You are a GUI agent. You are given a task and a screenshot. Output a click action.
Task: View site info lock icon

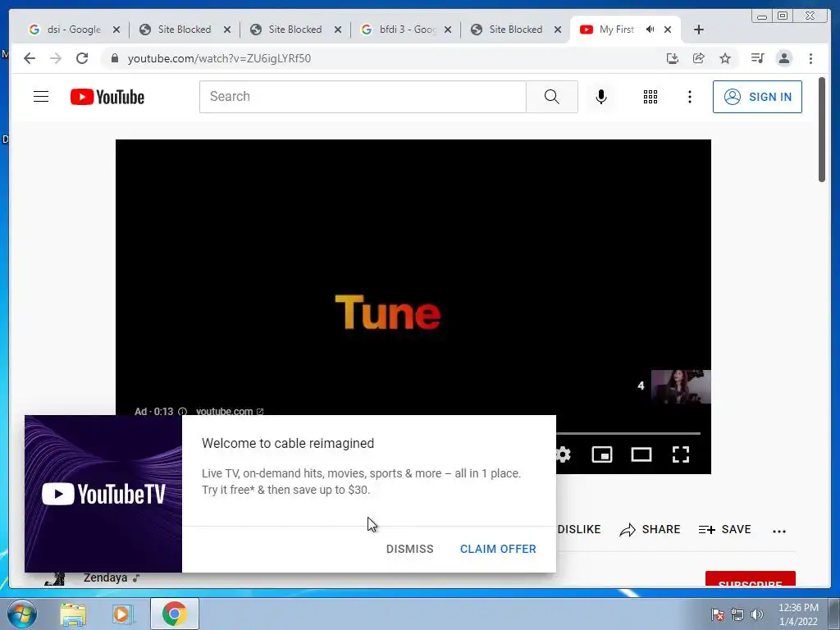pyautogui.click(x=114, y=58)
